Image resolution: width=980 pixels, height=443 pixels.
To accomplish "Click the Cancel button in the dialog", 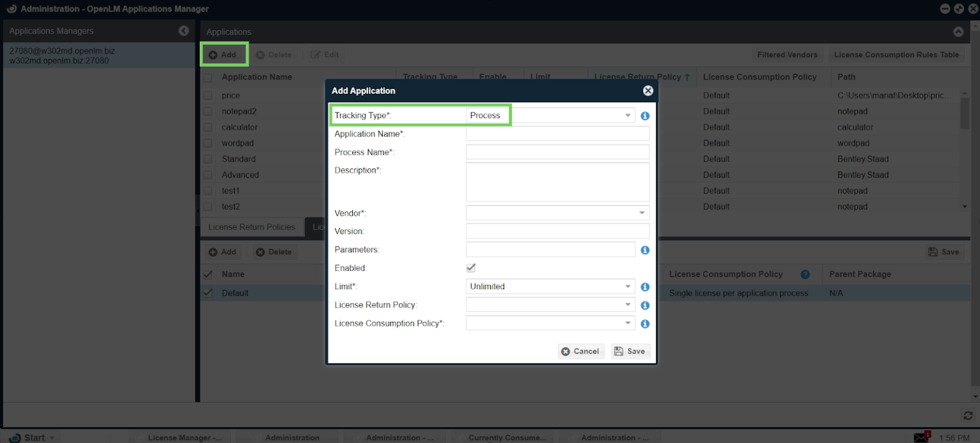I will [x=580, y=351].
